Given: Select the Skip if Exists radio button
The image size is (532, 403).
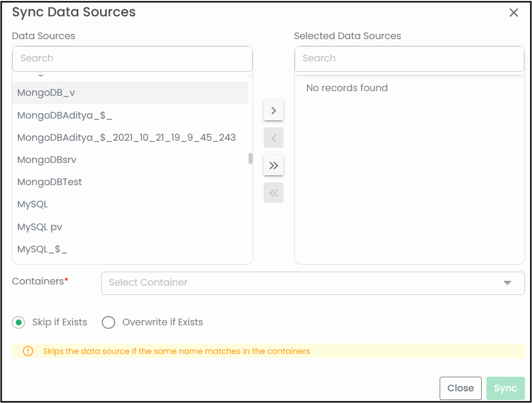Looking at the screenshot, I should pos(19,322).
